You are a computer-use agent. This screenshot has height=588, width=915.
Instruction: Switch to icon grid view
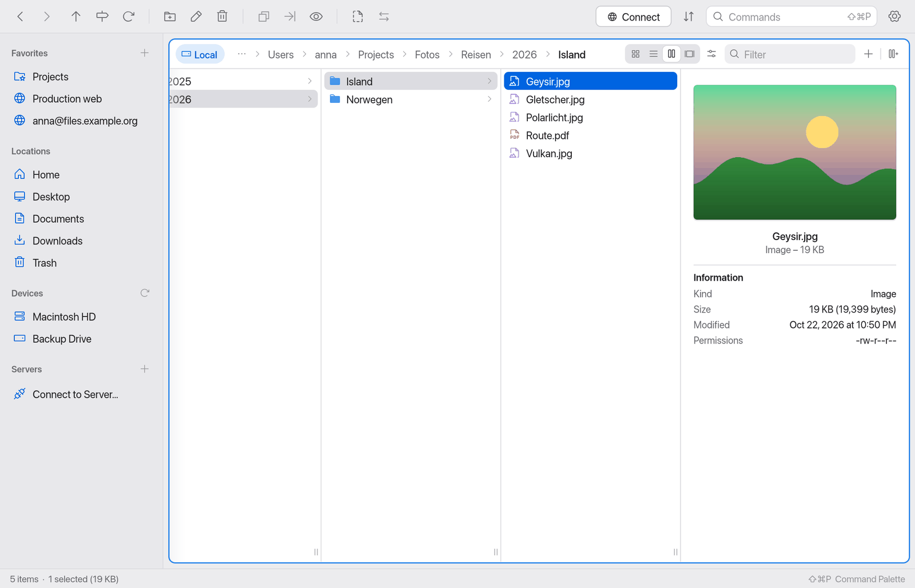pos(635,54)
